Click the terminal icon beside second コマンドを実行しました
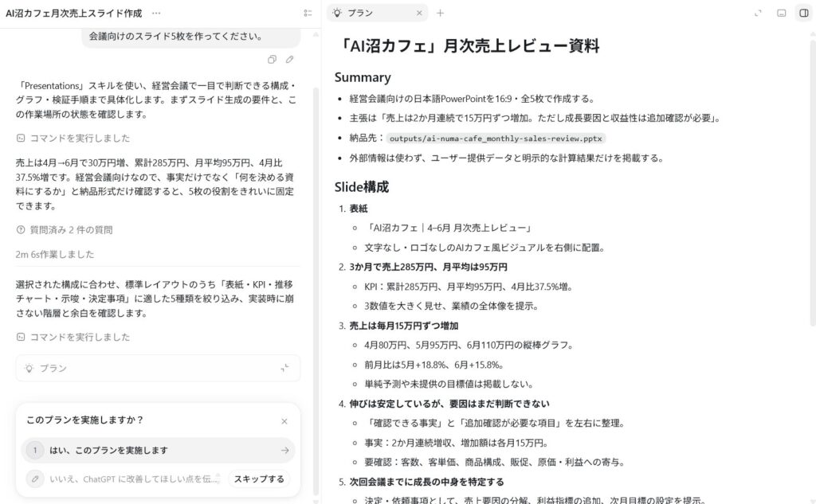 (21, 337)
